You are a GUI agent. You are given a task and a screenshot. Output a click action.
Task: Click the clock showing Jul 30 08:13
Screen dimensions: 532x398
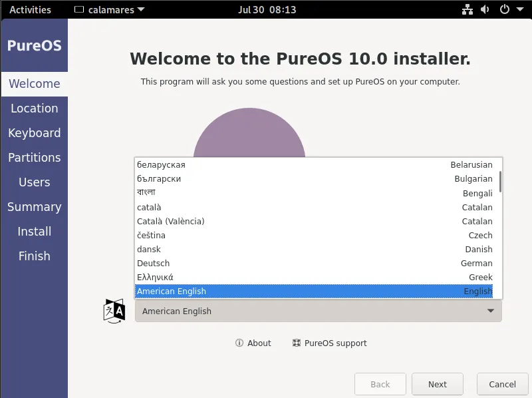267,10
